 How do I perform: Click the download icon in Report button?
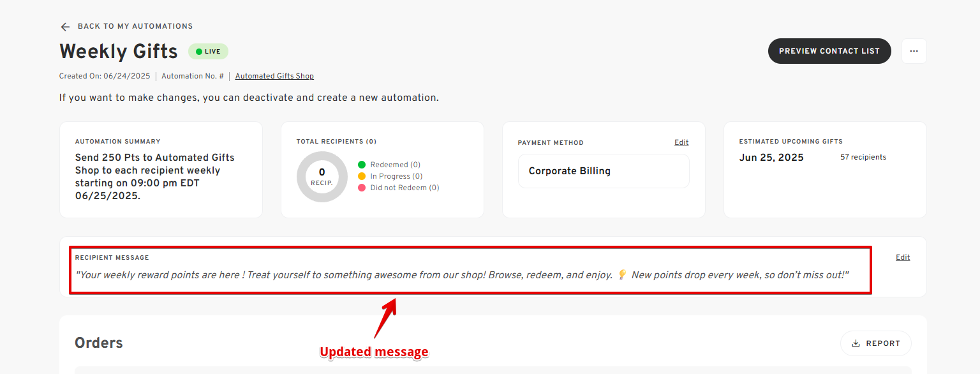tap(856, 343)
